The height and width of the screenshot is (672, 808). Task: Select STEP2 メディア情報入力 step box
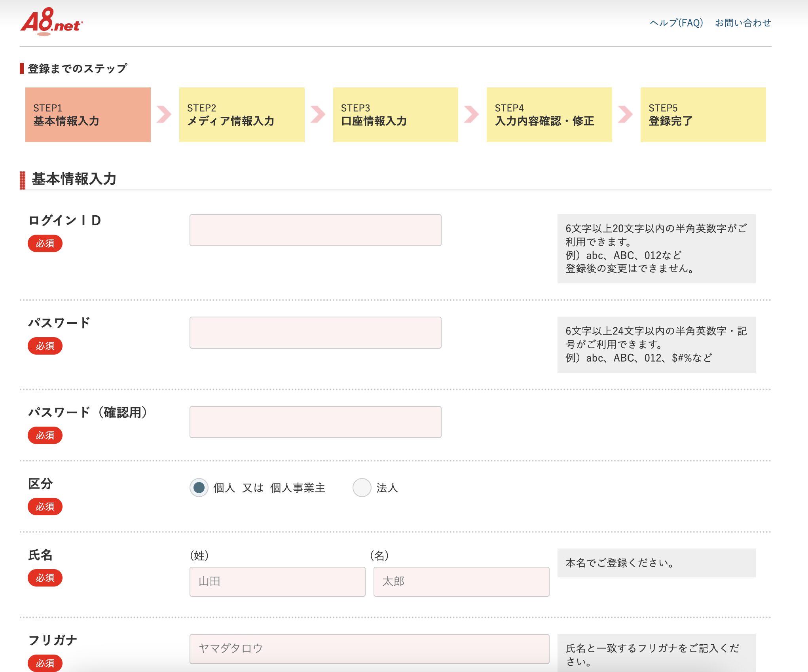click(x=242, y=115)
